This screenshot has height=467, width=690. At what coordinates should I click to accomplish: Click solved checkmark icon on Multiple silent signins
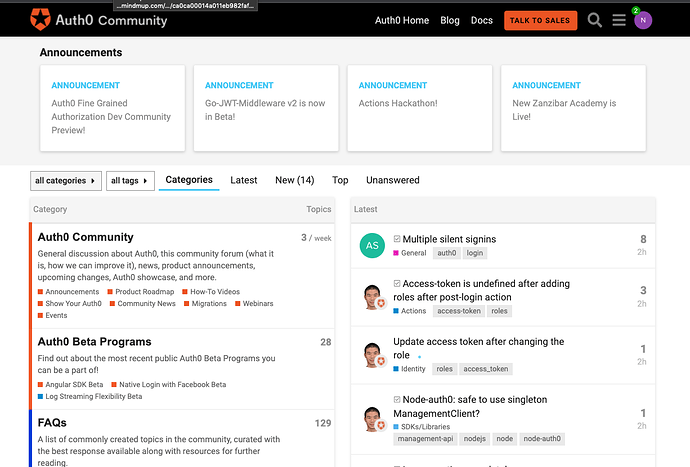pyautogui.click(x=397, y=239)
